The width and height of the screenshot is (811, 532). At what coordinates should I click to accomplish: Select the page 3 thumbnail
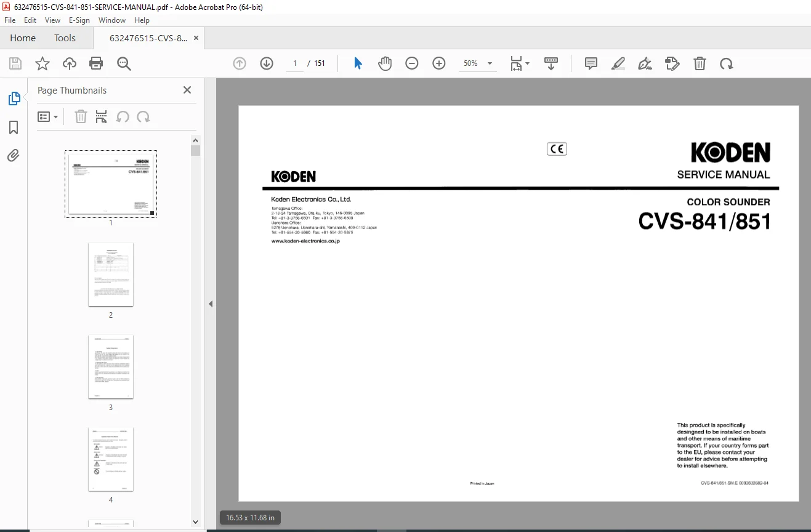[111, 366]
